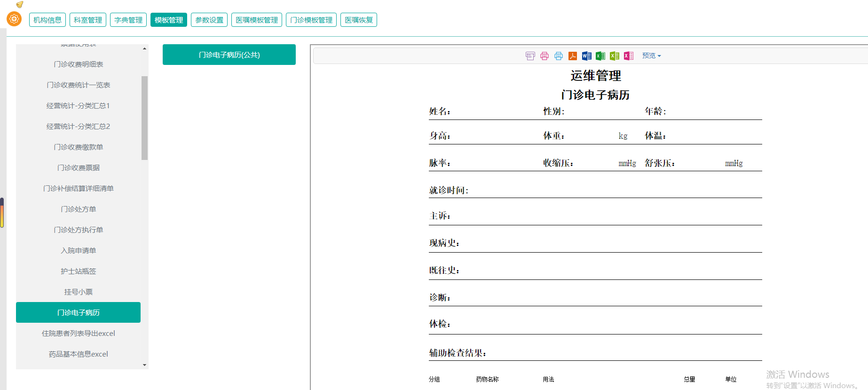Open 门诊模板管理 tab

[x=311, y=20]
